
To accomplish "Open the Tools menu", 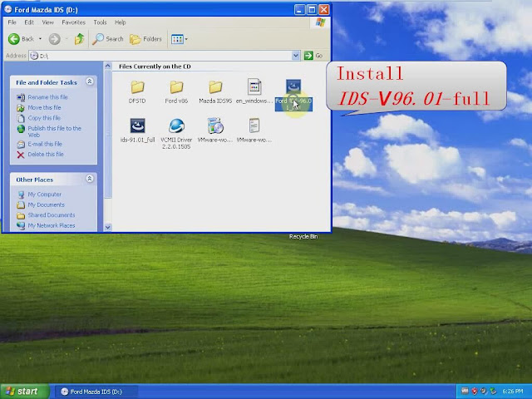I will point(100,22).
